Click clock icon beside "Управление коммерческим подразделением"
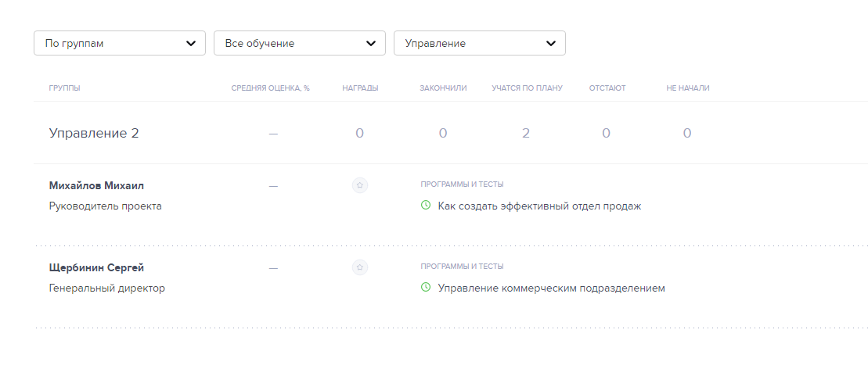The height and width of the screenshot is (369, 868). pos(426,288)
